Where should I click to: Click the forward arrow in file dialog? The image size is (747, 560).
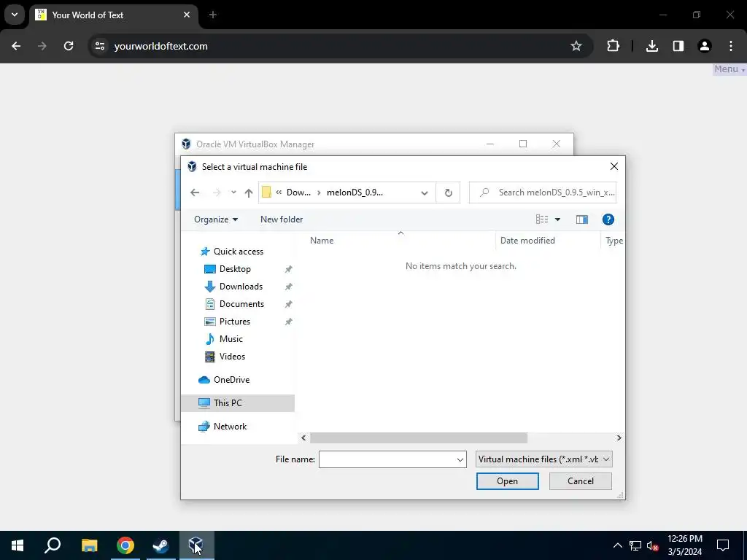(217, 192)
